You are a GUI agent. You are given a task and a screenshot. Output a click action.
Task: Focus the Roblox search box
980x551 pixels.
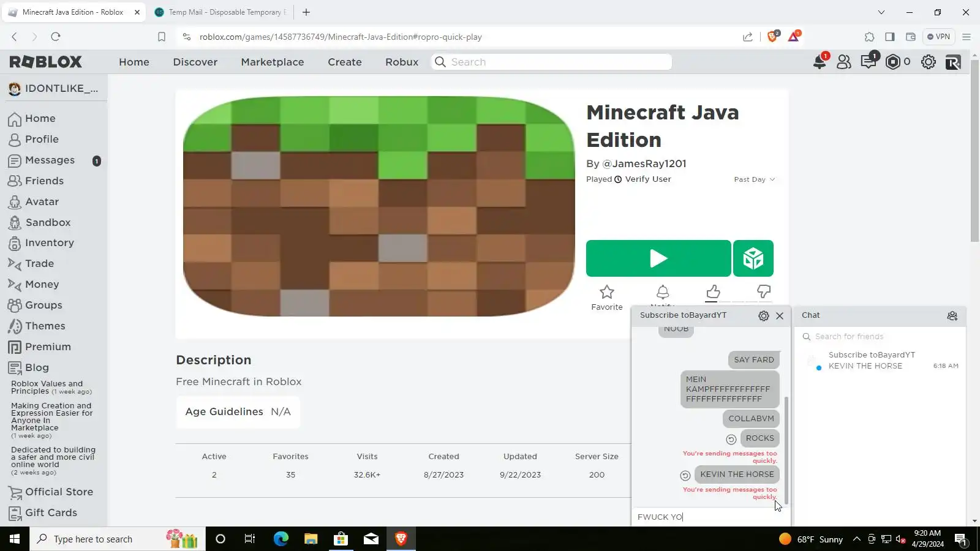tap(552, 62)
